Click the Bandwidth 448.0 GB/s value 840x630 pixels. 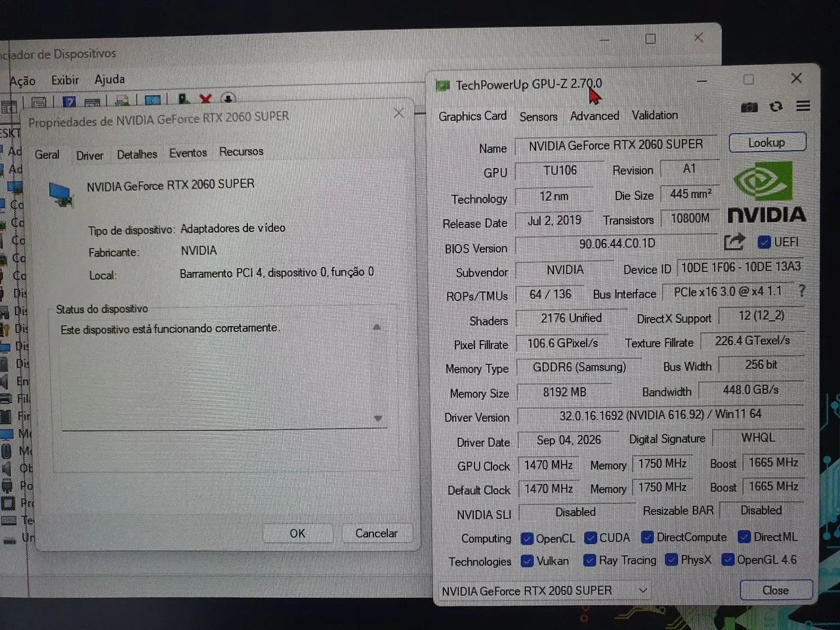pyautogui.click(x=751, y=390)
